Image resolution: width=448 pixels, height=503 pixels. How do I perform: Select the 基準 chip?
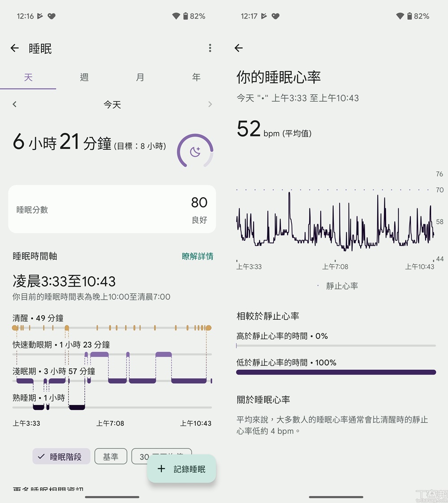[111, 456]
